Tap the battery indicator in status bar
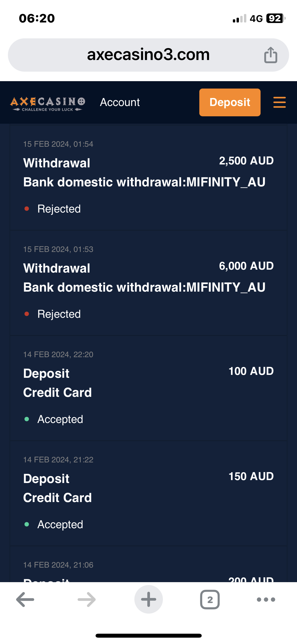This screenshot has height=644, width=297. (x=275, y=19)
